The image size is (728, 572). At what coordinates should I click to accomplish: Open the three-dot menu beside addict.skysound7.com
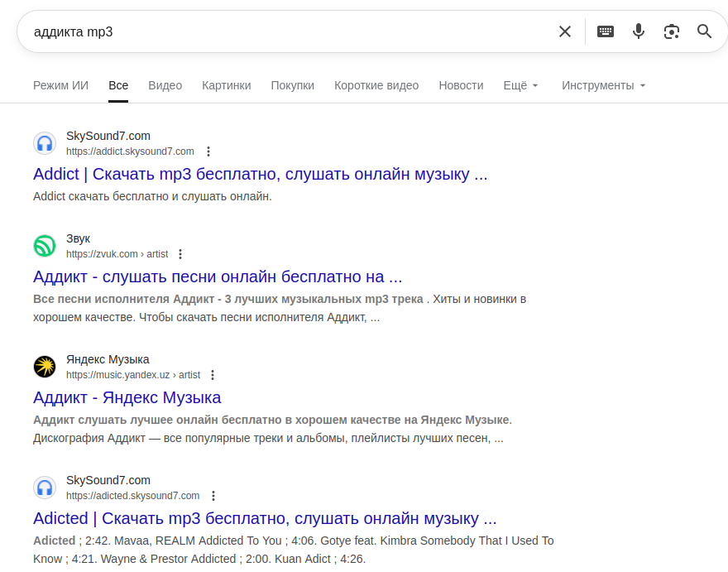(x=208, y=151)
